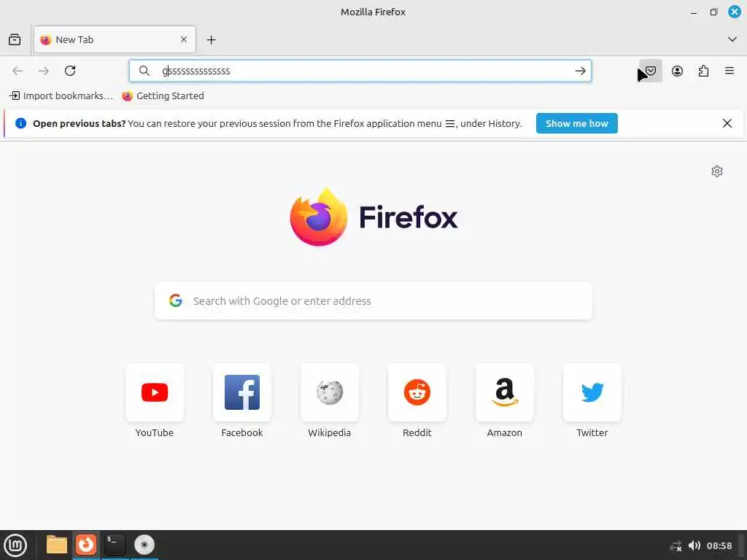Save page to Pocket
This screenshot has width=747, height=560.
(651, 71)
